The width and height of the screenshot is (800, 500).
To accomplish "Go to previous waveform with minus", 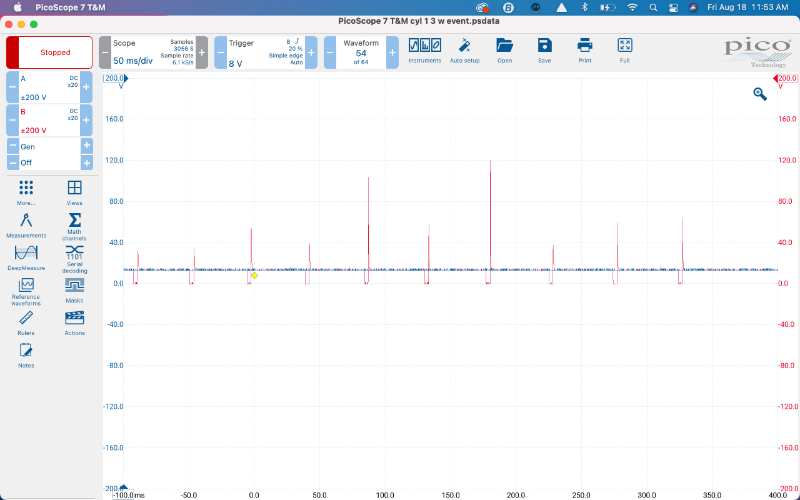I will click(329, 52).
